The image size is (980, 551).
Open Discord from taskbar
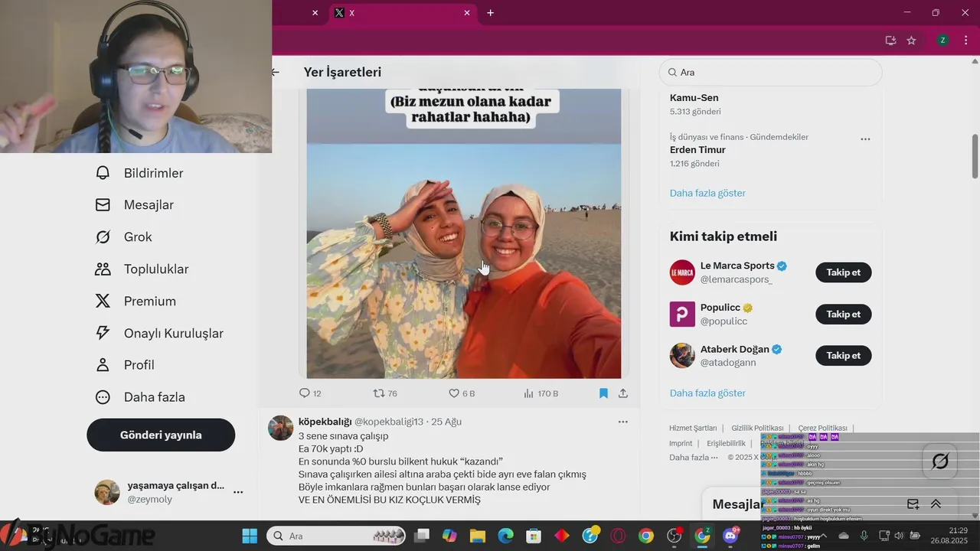[730, 536]
